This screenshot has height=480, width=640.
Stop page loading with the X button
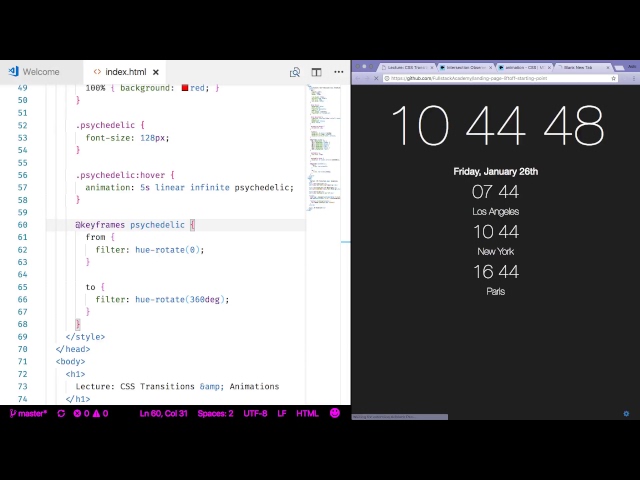coord(376,78)
